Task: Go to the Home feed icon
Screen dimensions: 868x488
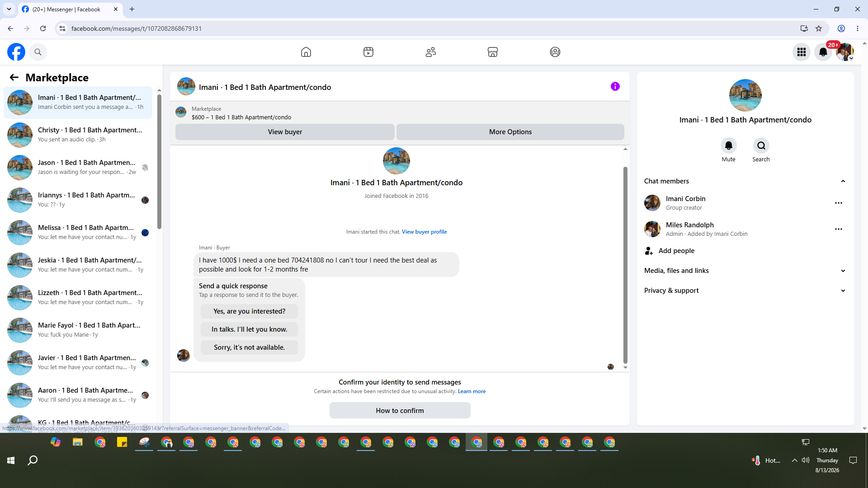Action: coord(306,52)
